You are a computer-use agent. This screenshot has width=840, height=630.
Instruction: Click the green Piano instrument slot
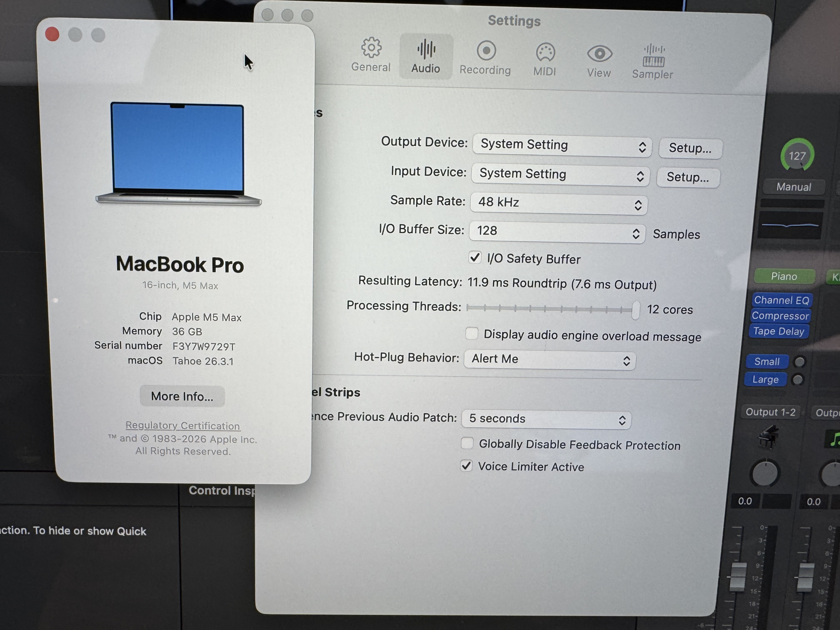[785, 276]
